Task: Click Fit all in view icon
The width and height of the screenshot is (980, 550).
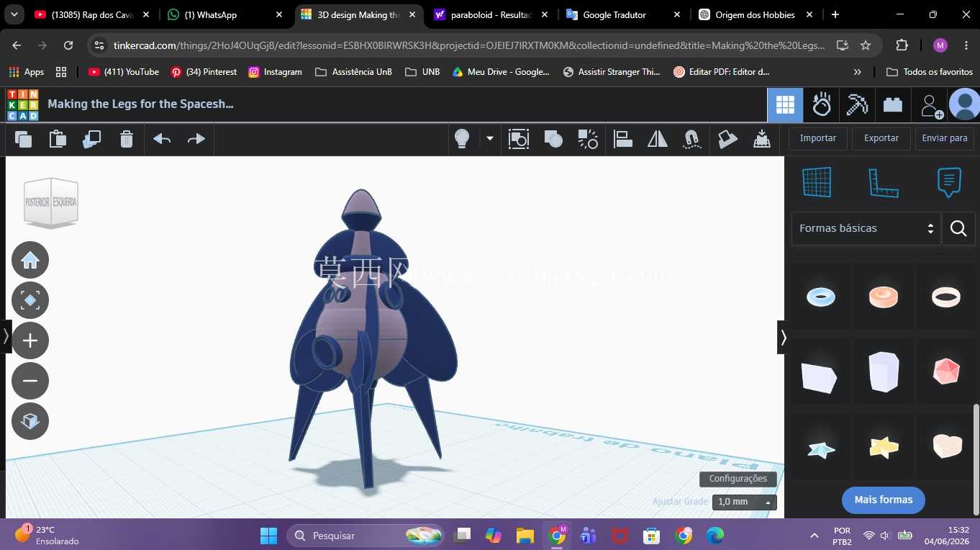Action: (x=30, y=300)
